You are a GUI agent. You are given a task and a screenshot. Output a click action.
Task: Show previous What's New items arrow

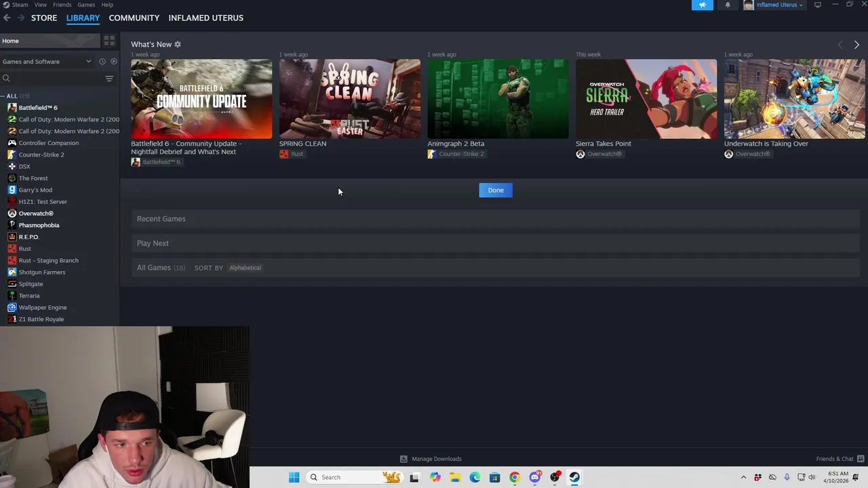tap(840, 45)
